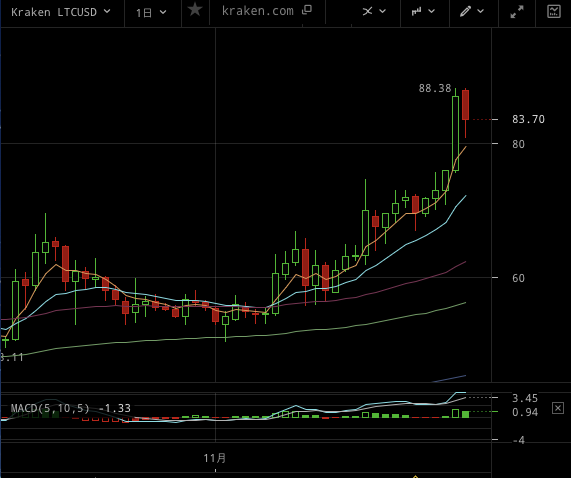571x478 pixels.
Task: Click the fullscreen expand arrows icon
Action: [517, 12]
